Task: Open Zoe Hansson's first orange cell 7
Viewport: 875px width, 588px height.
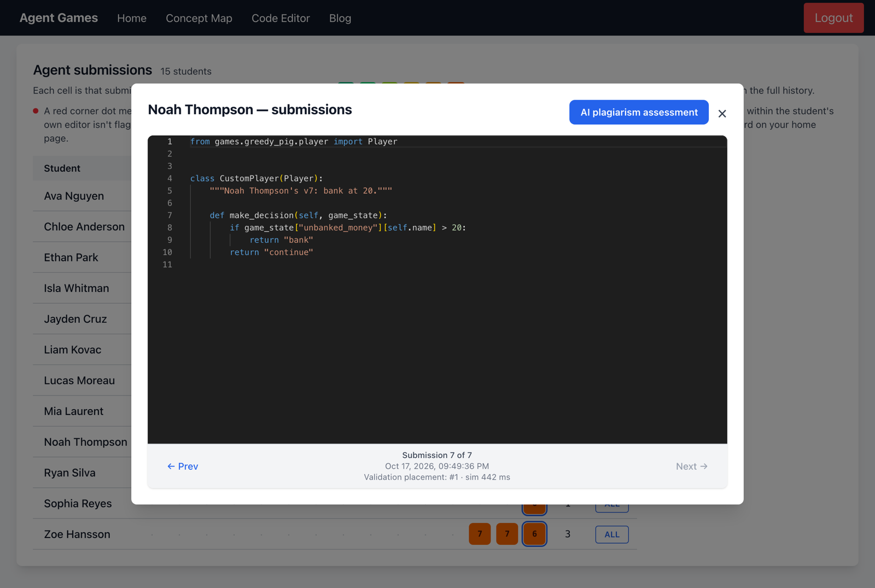Action: click(480, 534)
